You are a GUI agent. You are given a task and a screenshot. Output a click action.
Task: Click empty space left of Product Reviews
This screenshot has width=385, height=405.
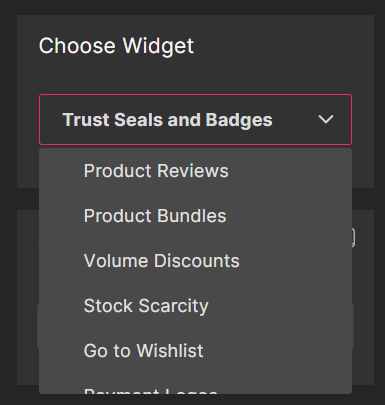click(x=61, y=171)
